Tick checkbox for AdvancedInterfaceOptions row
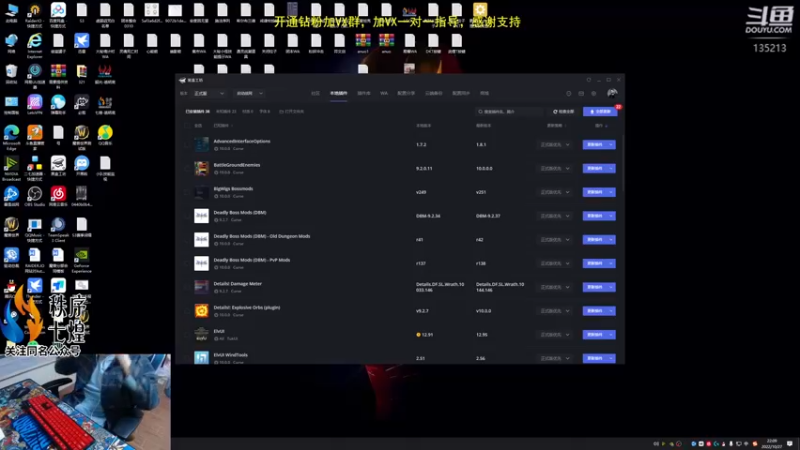 [x=187, y=145]
